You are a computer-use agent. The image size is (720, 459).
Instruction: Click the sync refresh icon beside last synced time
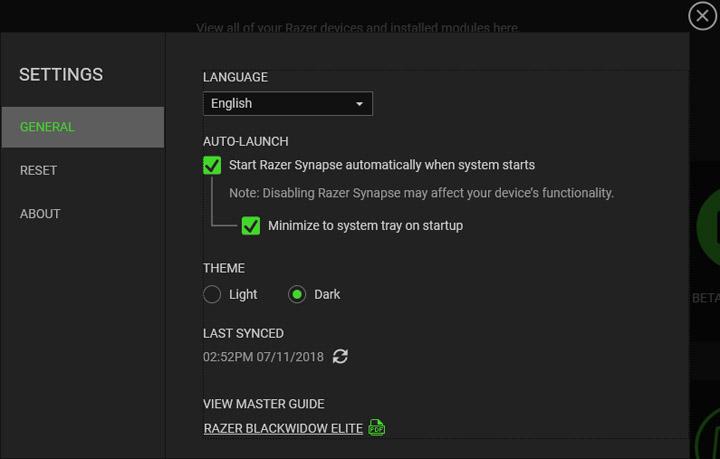[x=340, y=356]
